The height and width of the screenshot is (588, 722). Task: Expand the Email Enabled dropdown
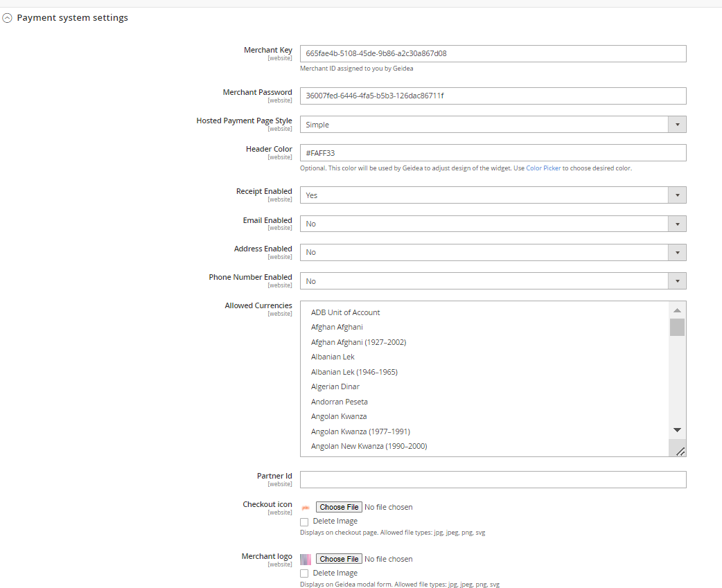tap(493, 224)
